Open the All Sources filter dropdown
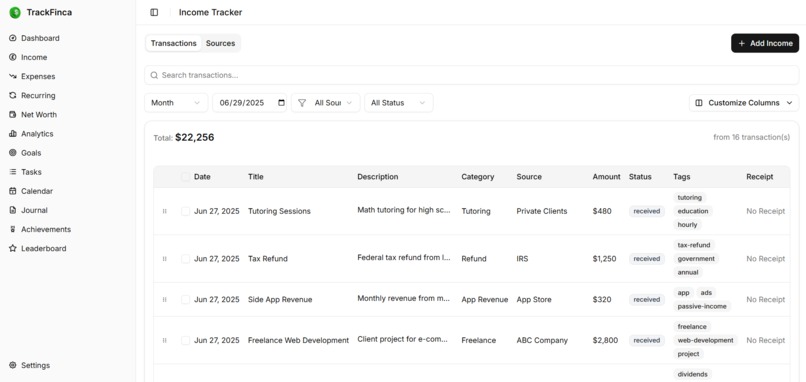The width and height of the screenshot is (806, 382). pyautogui.click(x=325, y=103)
